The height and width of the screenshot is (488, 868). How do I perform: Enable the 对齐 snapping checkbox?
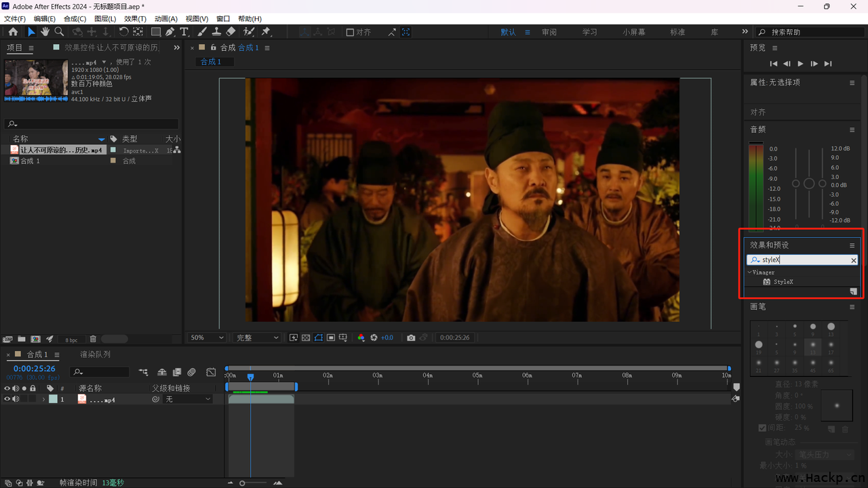pos(350,32)
